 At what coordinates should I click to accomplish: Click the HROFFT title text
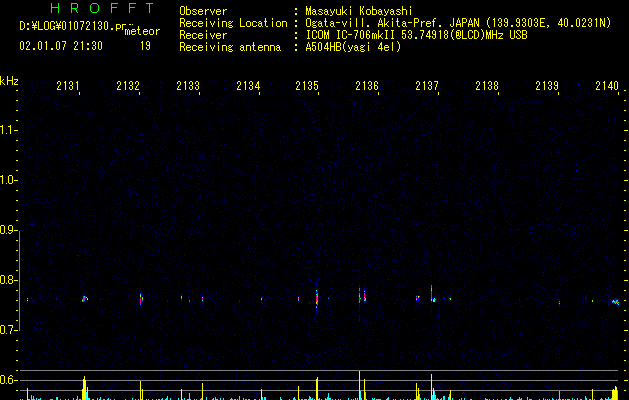102,8
